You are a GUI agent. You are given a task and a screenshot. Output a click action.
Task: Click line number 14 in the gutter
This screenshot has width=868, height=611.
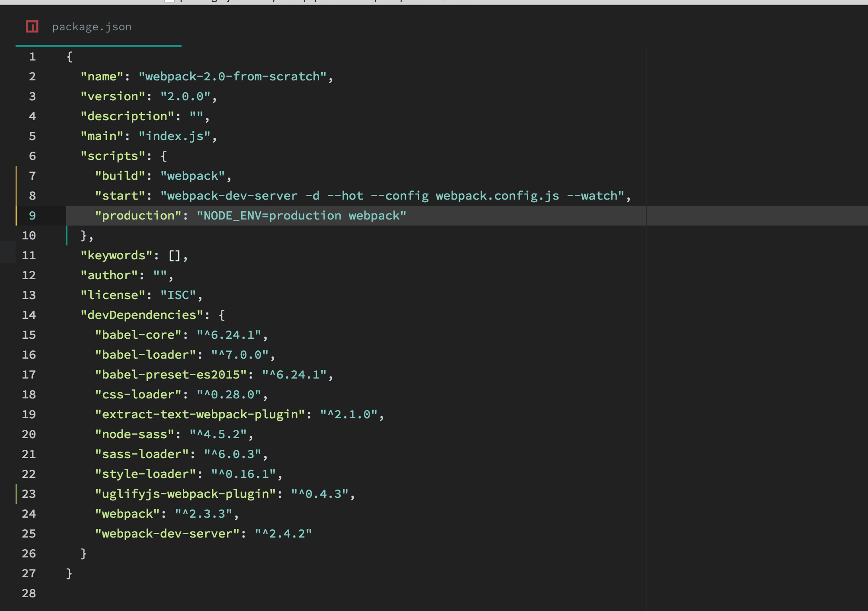[29, 315]
